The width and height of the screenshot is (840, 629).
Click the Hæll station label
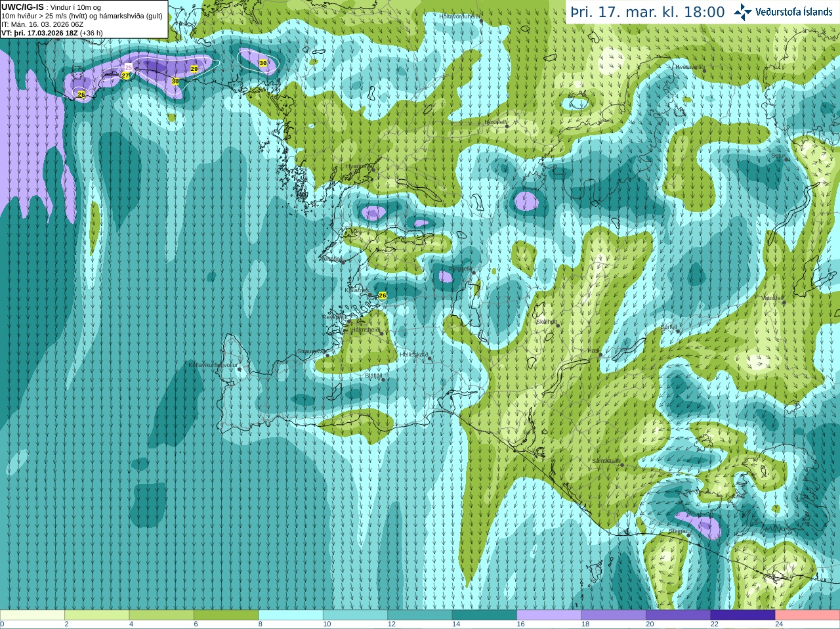[x=593, y=351]
